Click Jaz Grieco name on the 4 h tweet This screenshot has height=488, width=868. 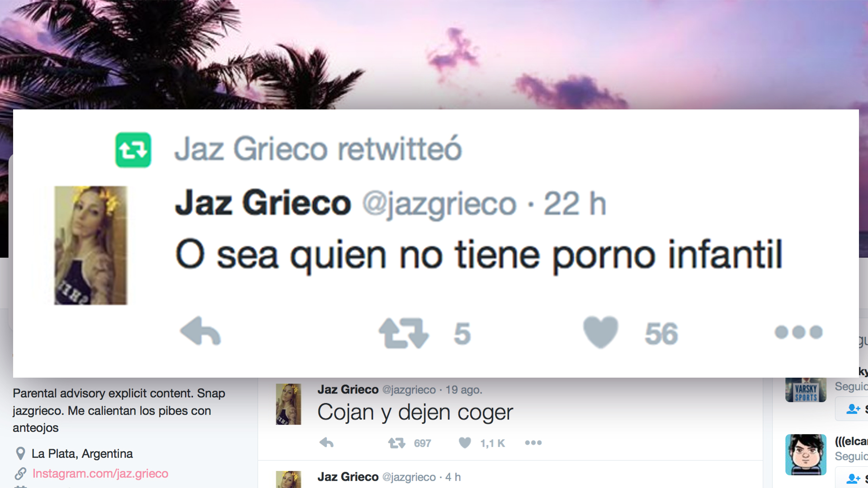[348, 477]
